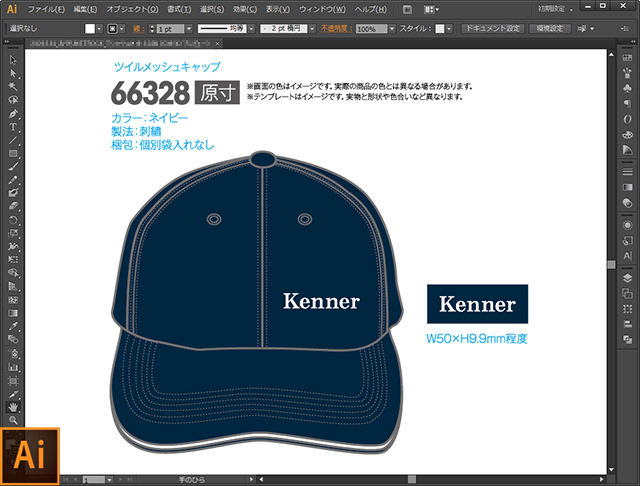The height and width of the screenshot is (486, 640).
Task: Click the ドキュメント設定 button
Action: 492,29
